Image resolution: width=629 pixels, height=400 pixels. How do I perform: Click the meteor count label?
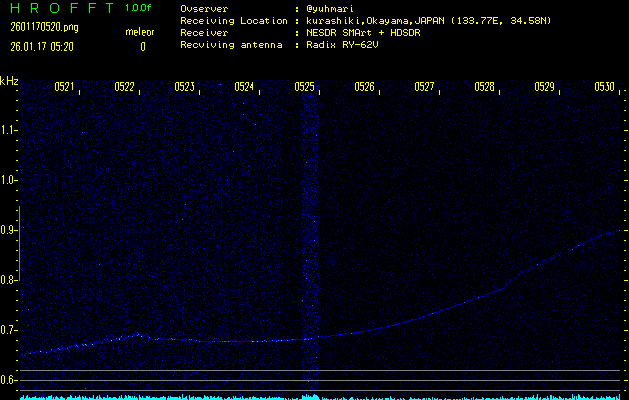(x=141, y=33)
